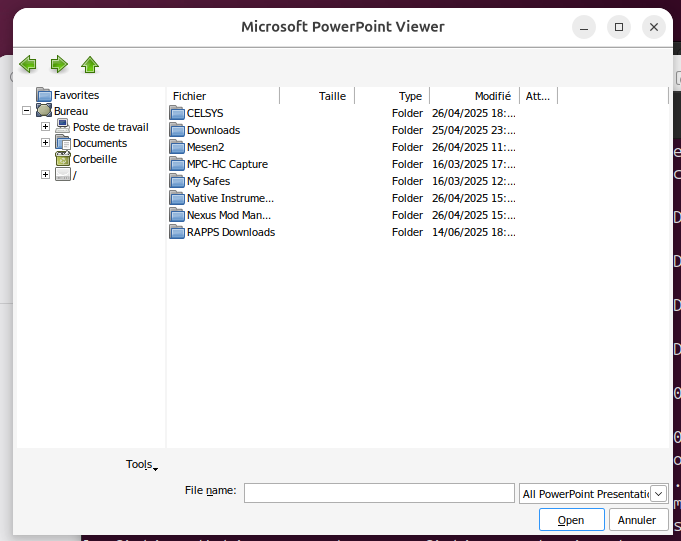Click the Native Instruments folder icon
Viewport: 681px width, 541px height.
click(x=177, y=198)
